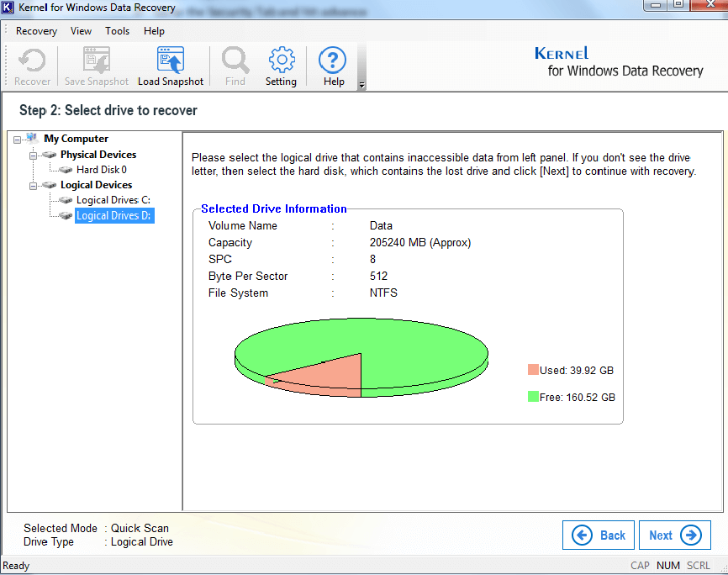Click the SPC field label
Screen dimensions: 728x575
tap(220, 259)
